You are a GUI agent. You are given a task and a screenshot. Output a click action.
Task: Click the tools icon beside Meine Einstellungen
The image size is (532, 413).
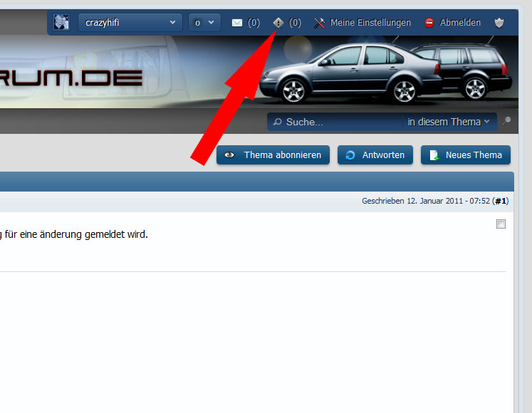point(319,23)
